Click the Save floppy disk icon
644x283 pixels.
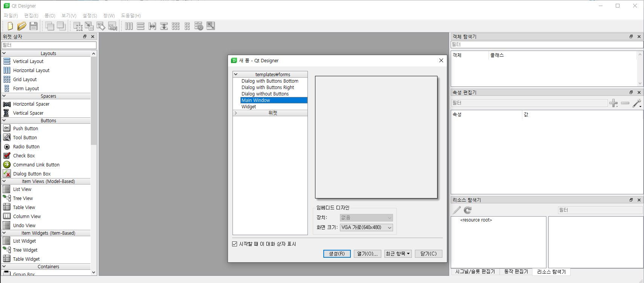(x=34, y=26)
